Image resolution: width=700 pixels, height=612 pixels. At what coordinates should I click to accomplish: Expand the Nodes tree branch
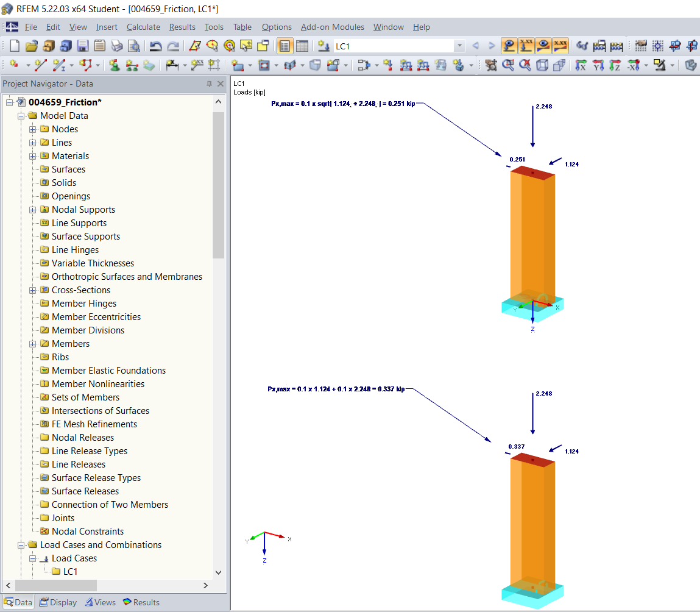(33, 129)
